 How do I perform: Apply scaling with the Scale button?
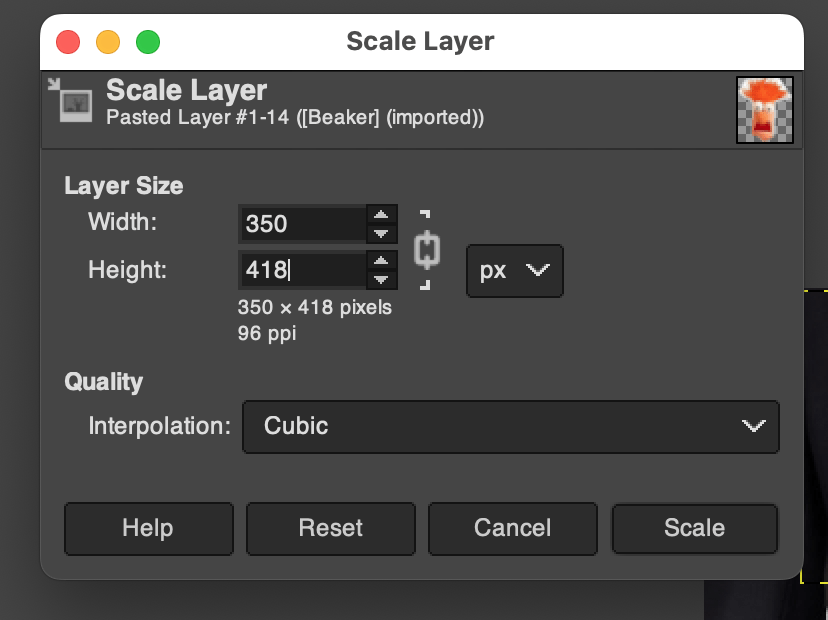694,528
